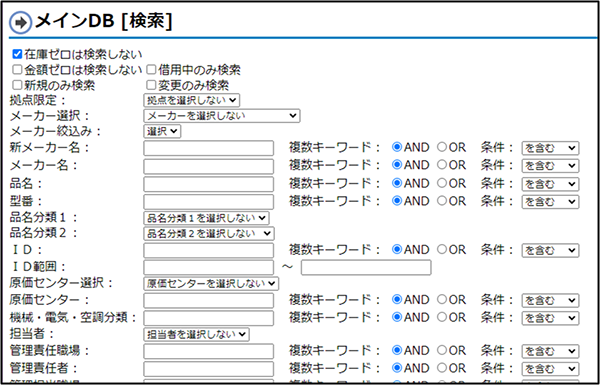This screenshot has height=385, width=600.
Task: Select OR for ＩＤ keywords
Action: (442, 249)
